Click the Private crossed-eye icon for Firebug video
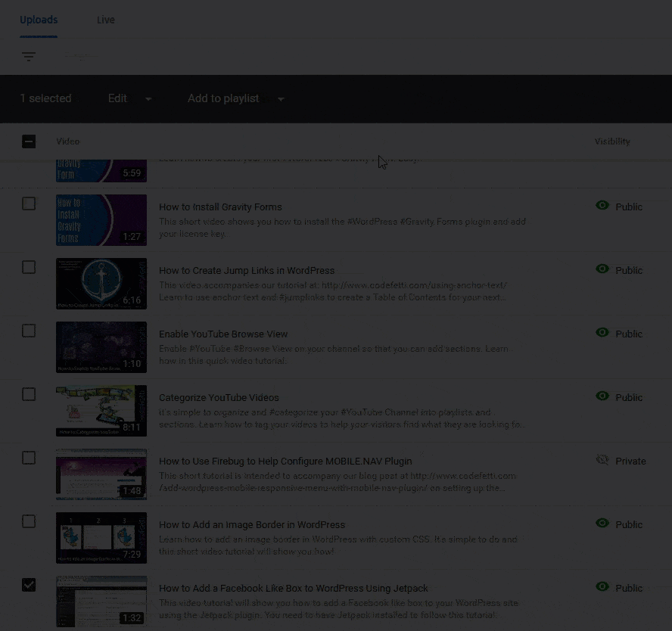Screen dimensions: 672x631 [602, 460]
